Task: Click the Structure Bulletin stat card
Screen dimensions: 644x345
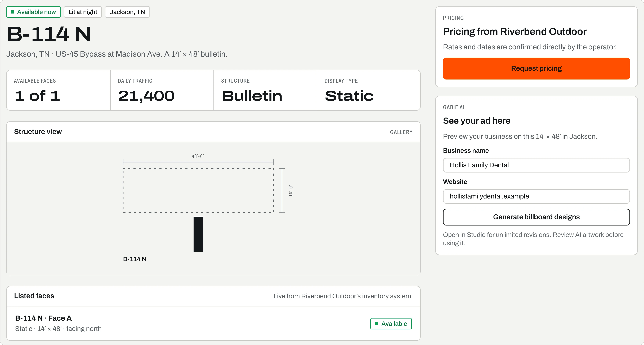Action: [x=265, y=90]
